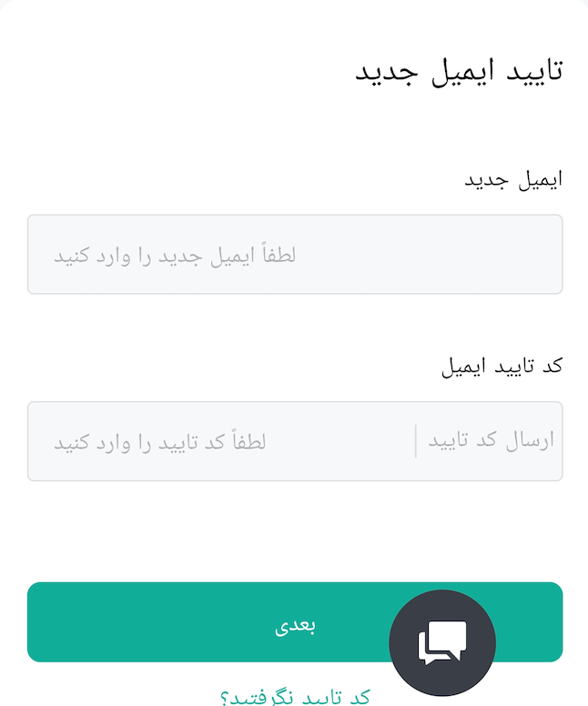The width and height of the screenshot is (588, 706).
Task: Tap the speech bubbles support icon
Action: pyautogui.click(x=442, y=643)
